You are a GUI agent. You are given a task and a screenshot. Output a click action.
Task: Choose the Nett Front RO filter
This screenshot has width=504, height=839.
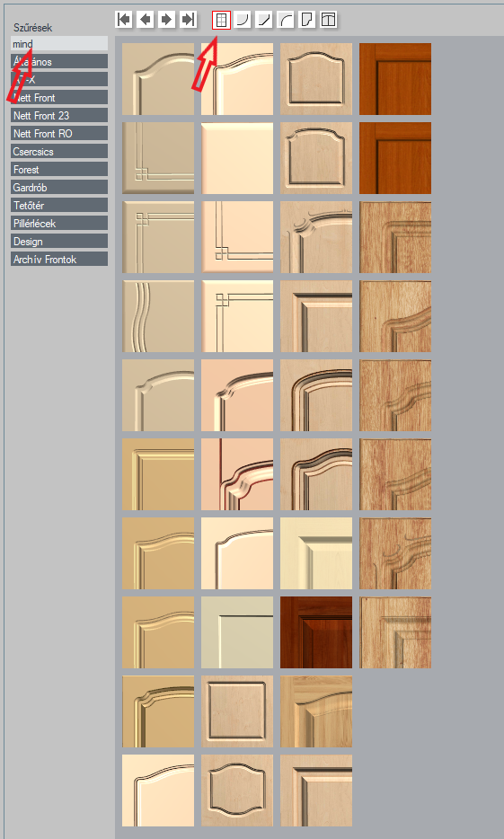click(59, 133)
